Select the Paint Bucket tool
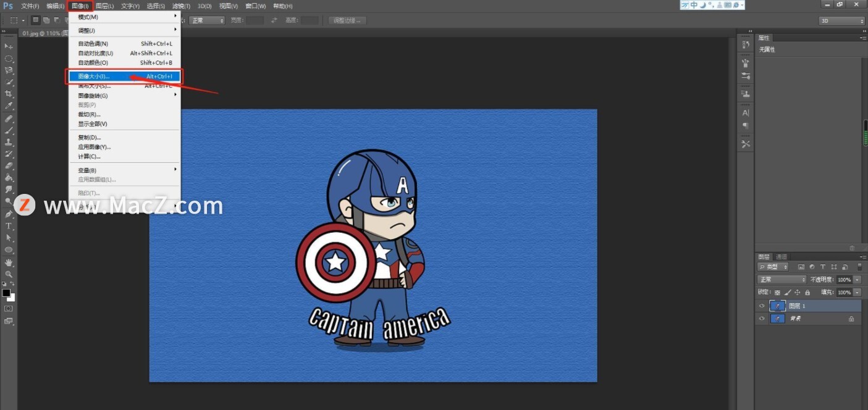The height and width of the screenshot is (410, 868). tap(9, 177)
